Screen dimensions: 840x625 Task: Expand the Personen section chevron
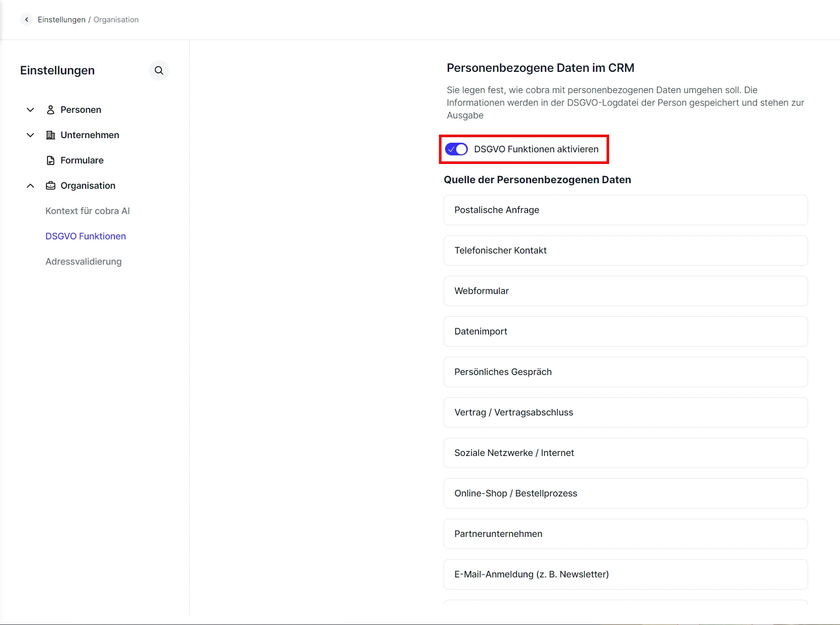[30, 110]
